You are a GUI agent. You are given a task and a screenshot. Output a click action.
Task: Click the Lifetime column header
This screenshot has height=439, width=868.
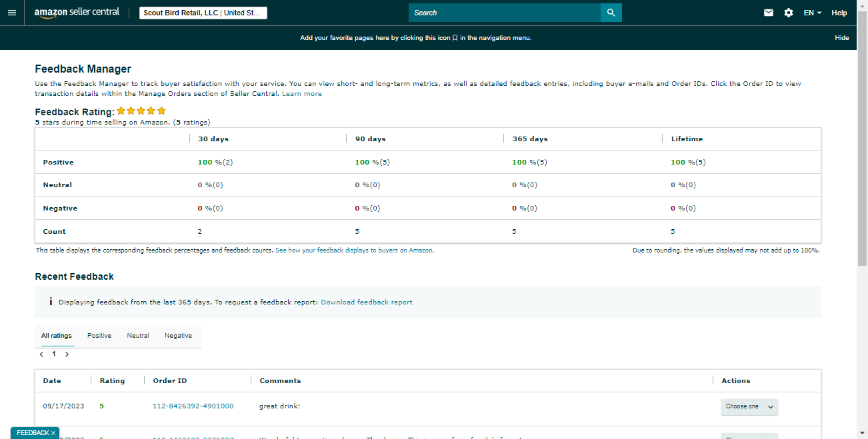687,139
